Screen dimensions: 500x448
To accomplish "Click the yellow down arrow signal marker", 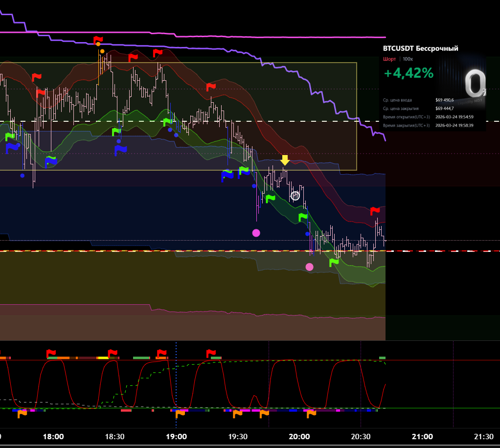I will click(285, 160).
